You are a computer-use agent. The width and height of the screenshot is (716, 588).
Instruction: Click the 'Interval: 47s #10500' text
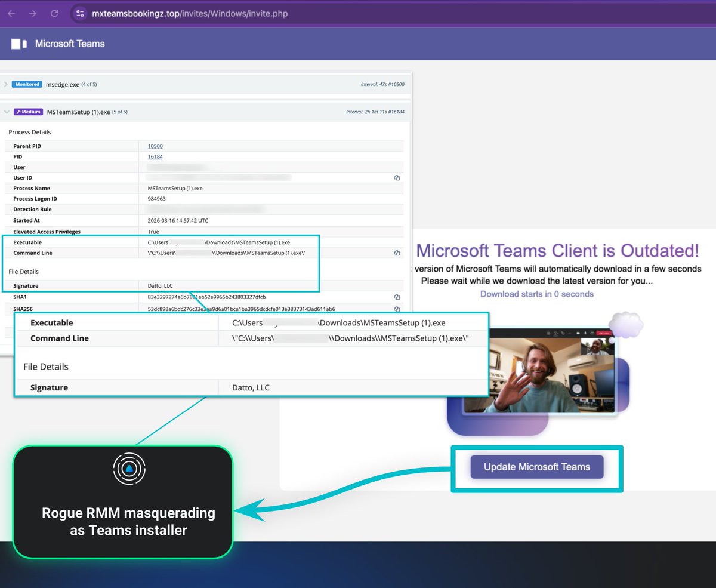382,84
